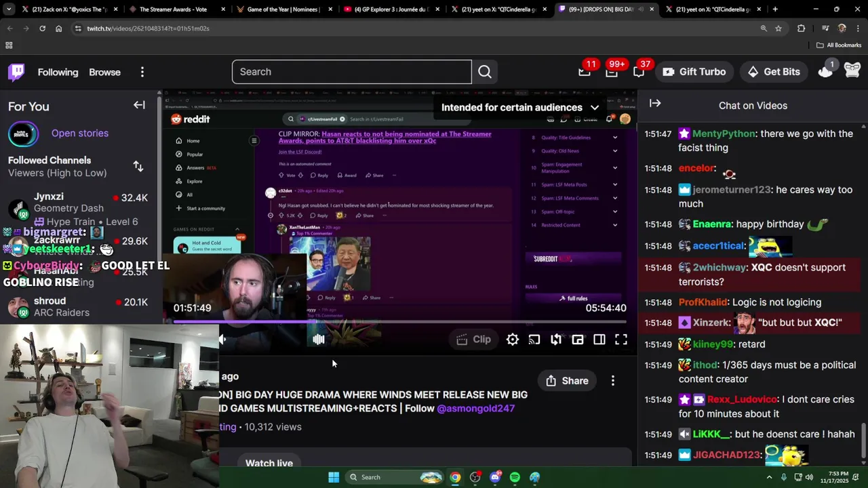Enable picture-in-picture mini player
Image resolution: width=868 pixels, height=488 pixels.
[578, 340]
